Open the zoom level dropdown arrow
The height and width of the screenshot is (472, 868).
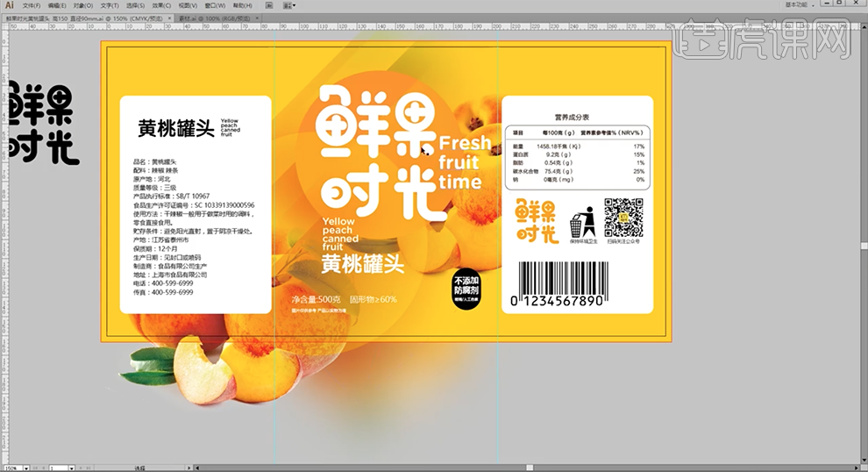tap(26, 468)
